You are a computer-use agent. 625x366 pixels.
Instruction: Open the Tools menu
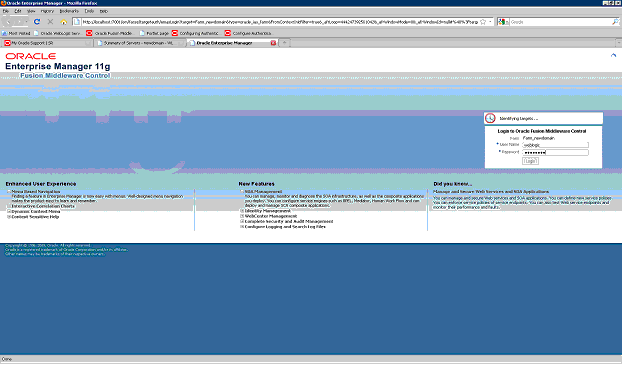tap(89, 11)
